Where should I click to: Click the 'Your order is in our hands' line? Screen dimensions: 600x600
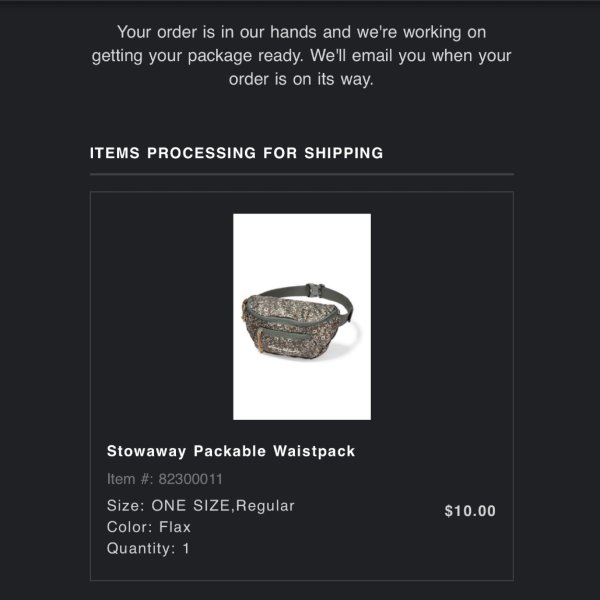pyautogui.click(x=302, y=32)
